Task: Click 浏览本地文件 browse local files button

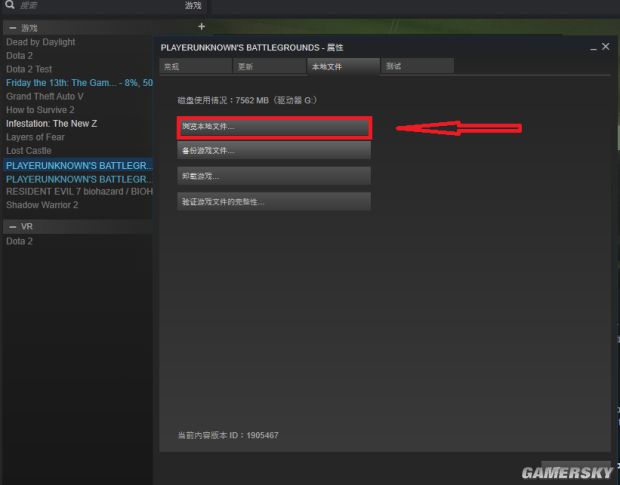Action: (274, 128)
